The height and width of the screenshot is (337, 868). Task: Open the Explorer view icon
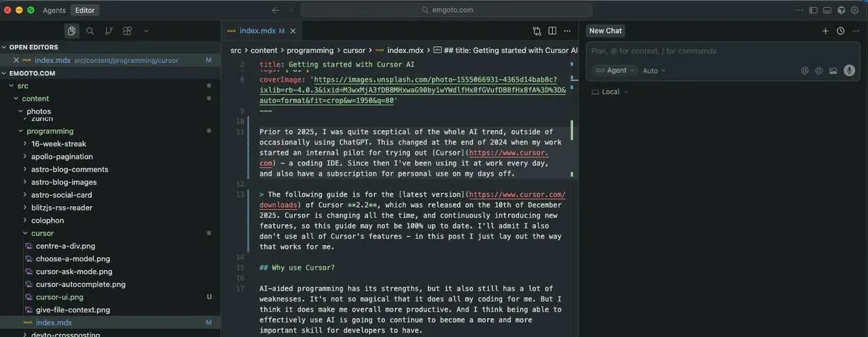click(71, 31)
